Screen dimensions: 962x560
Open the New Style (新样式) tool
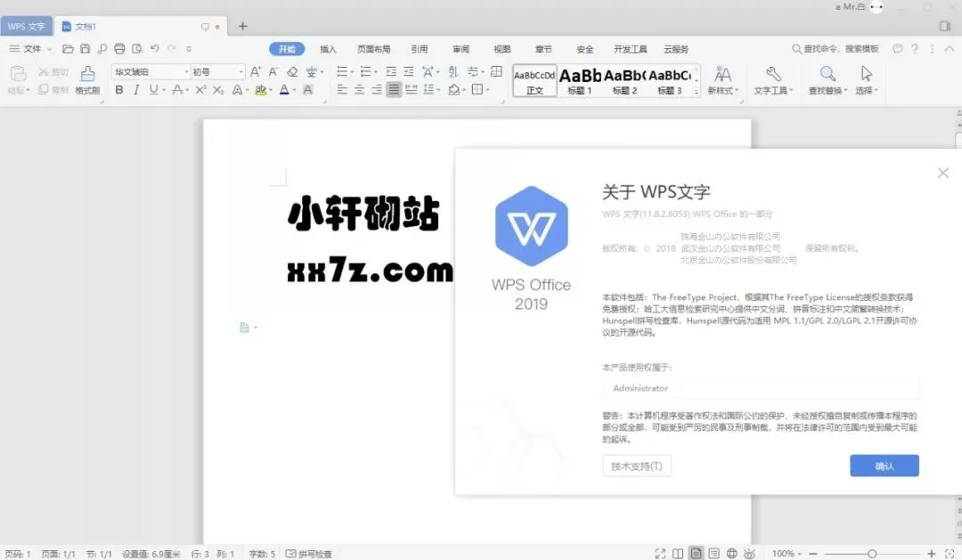(x=722, y=80)
